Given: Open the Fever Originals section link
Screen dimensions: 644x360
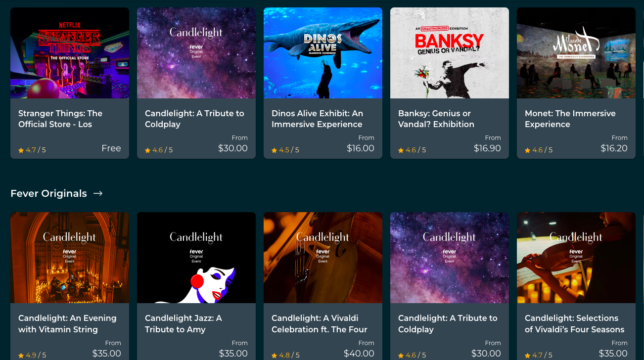Looking at the screenshot, I should coord(48,193).
